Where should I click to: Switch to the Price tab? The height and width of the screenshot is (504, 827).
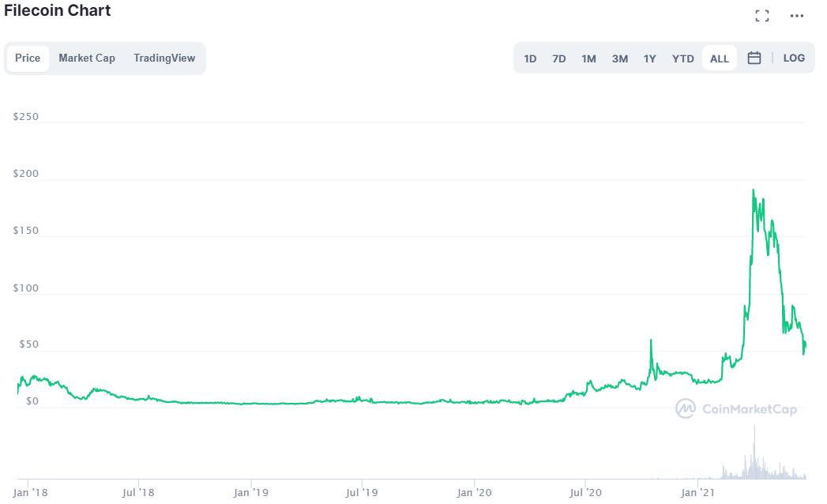point(28,58)
